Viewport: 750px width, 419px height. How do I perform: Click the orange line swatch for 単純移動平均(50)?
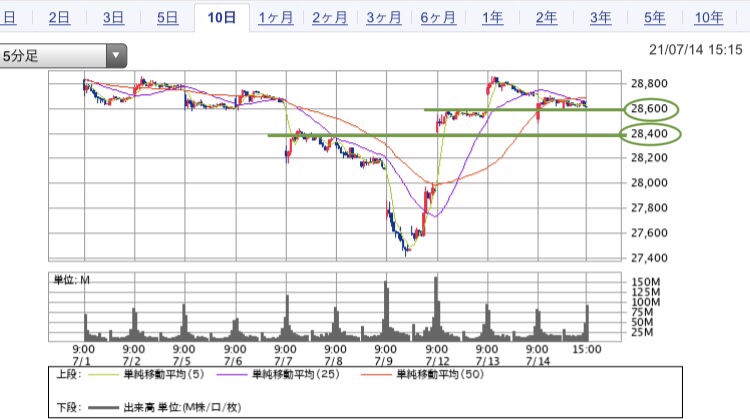click(x=376, y=375)
